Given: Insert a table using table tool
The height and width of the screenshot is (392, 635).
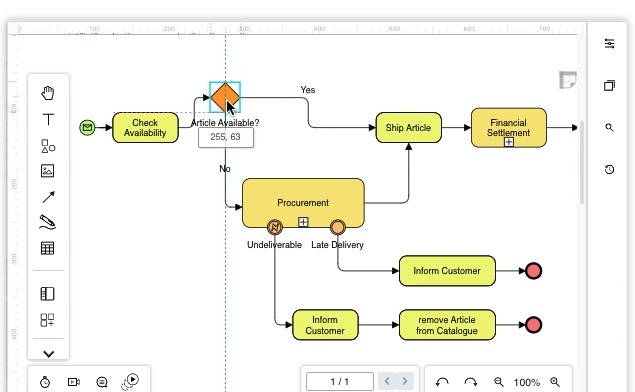Looking at the screenshot, I should pos(47,248).
